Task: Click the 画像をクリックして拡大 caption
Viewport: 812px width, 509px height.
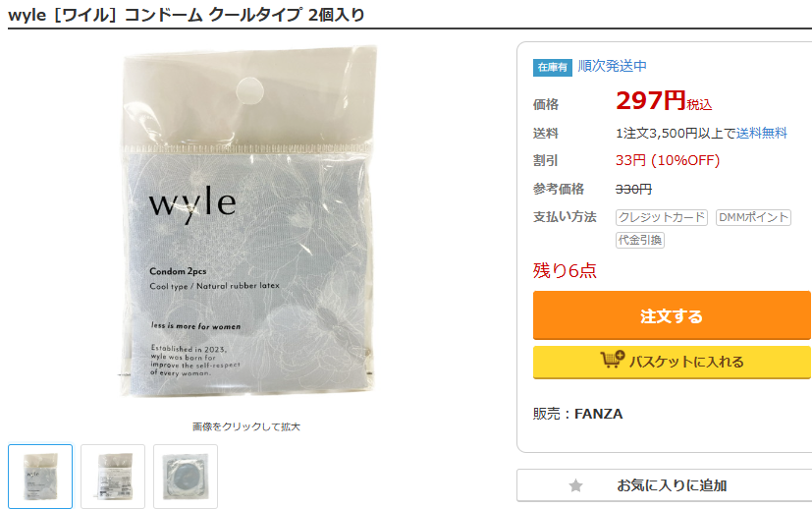Action: pos(246,426)
